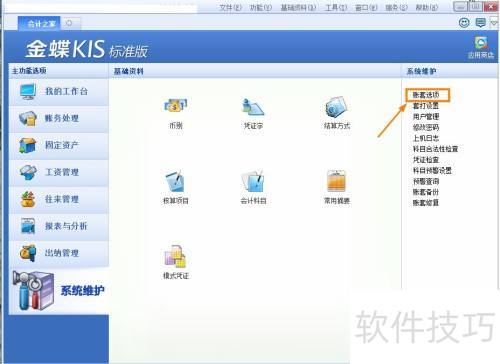Click the 凭证检查 link
The width and height of the screenshot is (500, 364).
coord(426,160)
